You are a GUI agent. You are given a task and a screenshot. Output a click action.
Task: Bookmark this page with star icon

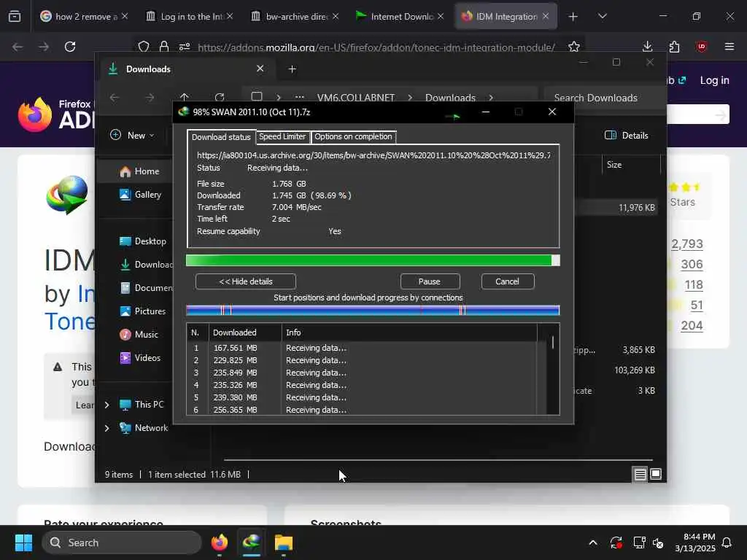tap(574, 47)
